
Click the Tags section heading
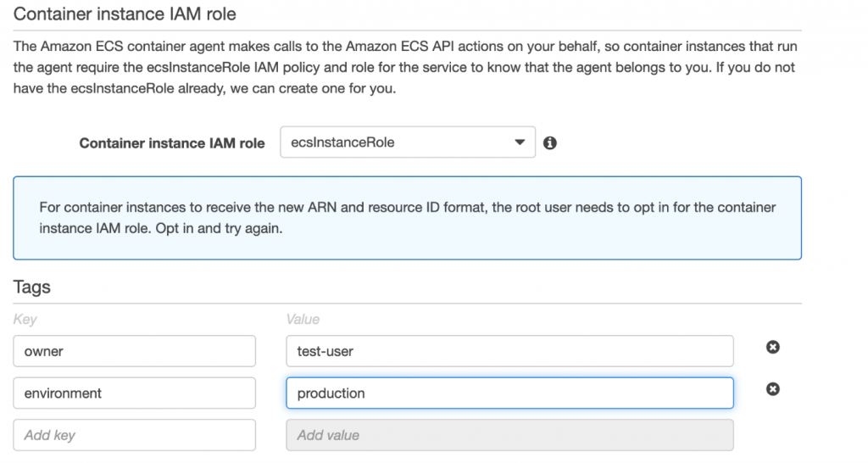[x=31, y=287]
